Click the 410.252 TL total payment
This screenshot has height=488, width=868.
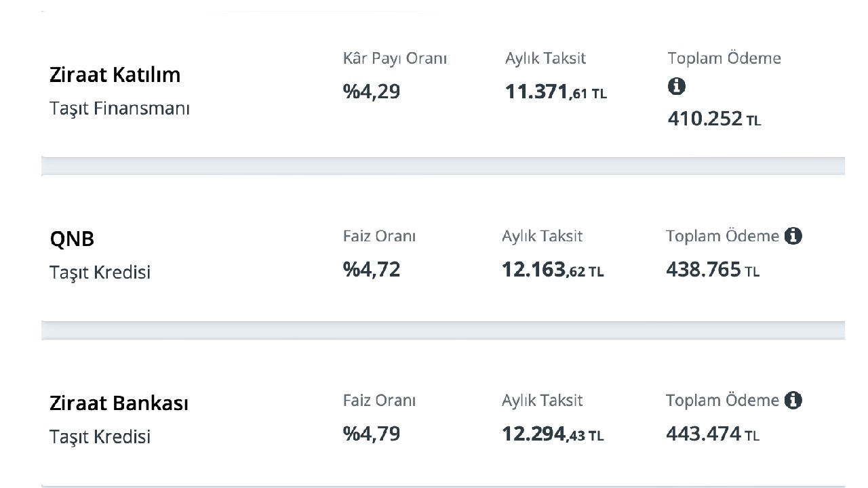point(715,119)
